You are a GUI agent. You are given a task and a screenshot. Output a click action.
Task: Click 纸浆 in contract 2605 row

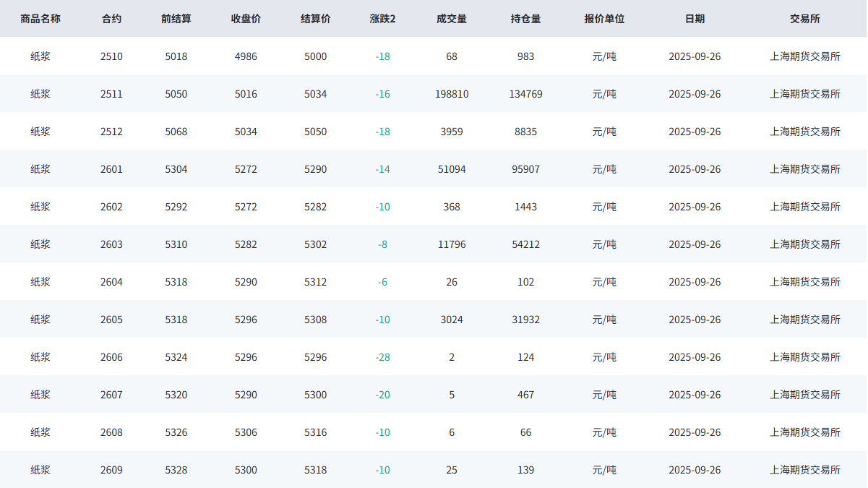(x=40, y=320)
